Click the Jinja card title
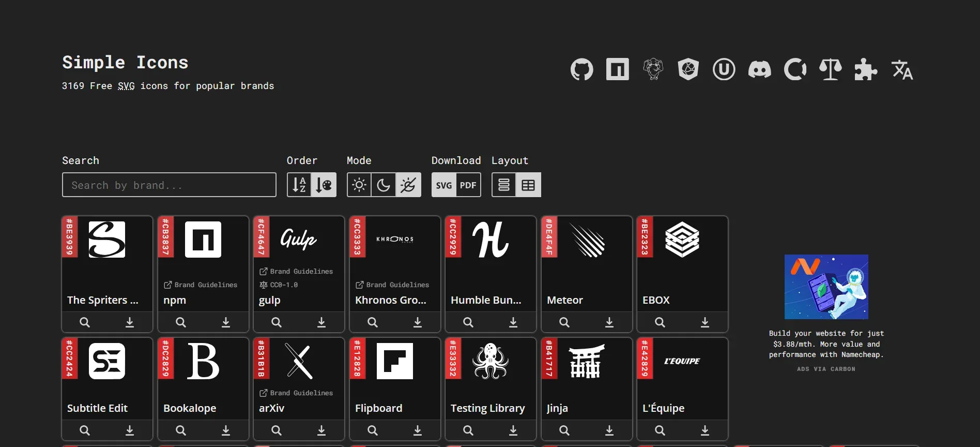980x447 pixels. click(557, 408)
